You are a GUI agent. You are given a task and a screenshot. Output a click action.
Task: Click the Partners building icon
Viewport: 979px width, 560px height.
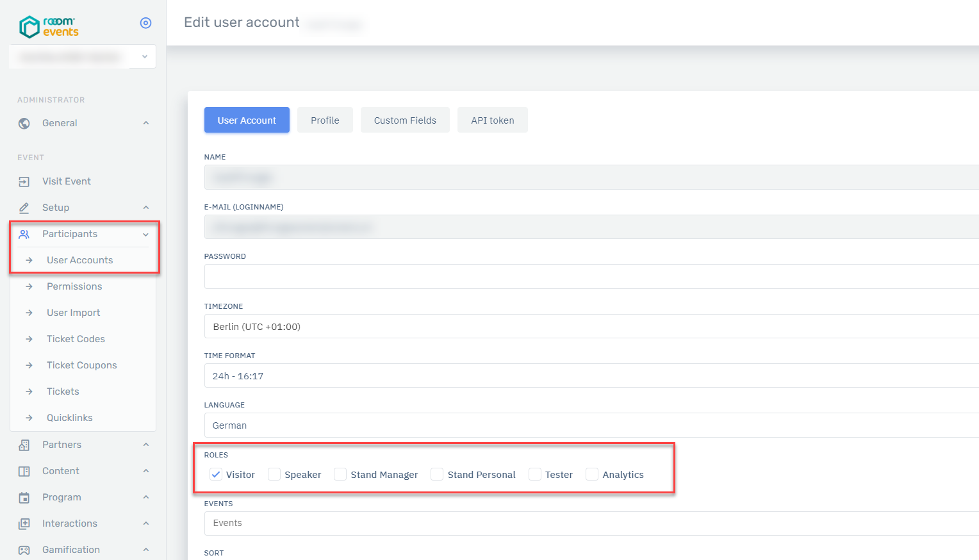(x=24, y=445)
